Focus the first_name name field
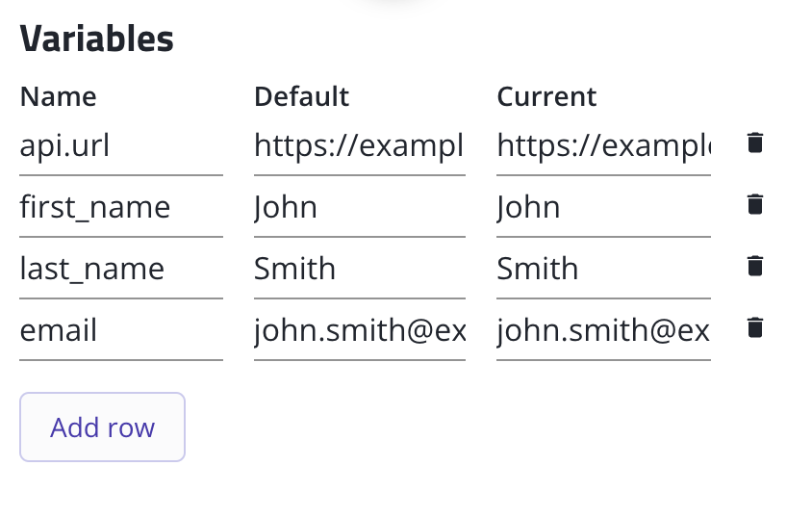This screenshot has height=518, width=812. 120,207
